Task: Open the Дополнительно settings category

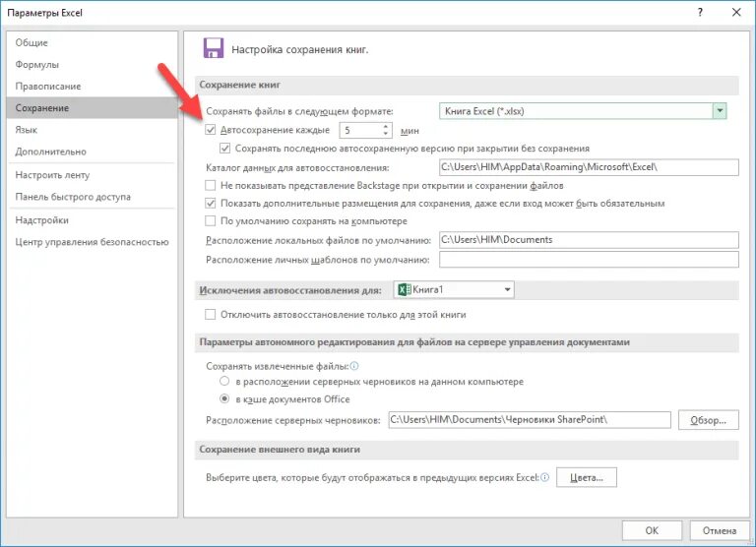Action: tap(92, 152)
